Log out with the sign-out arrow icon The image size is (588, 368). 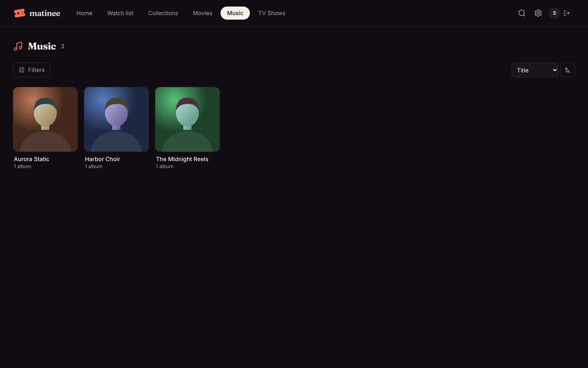click(567, 13)
